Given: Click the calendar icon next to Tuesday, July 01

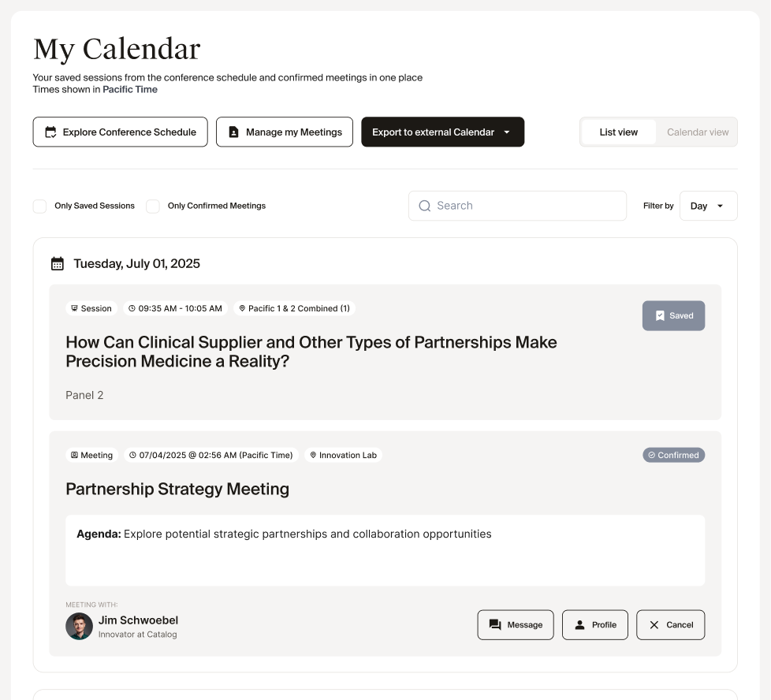Looking at the screenshot, I should pyautogui.click(x=58, y=262).
